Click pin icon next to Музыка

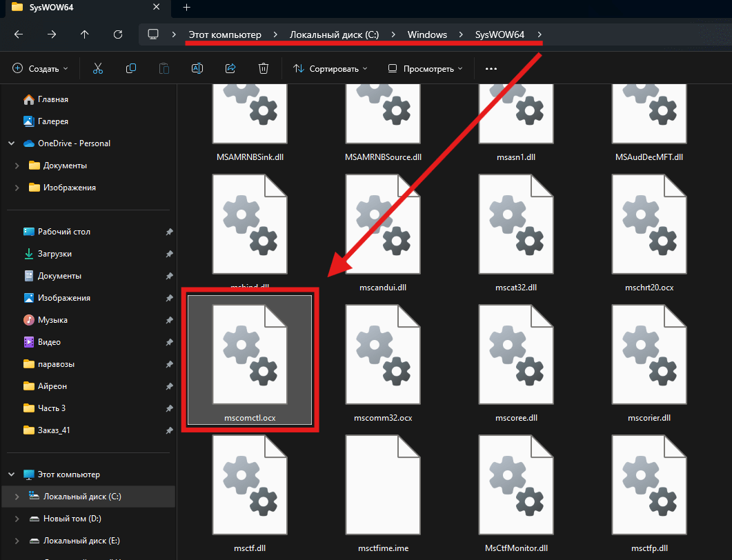tap(169, 320)
